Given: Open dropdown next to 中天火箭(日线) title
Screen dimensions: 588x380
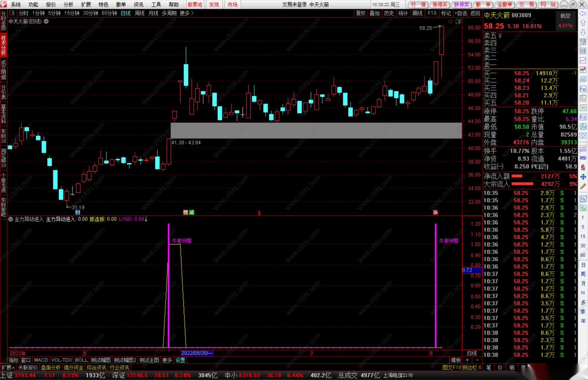Looking at the screenshot, I should 46,21.
